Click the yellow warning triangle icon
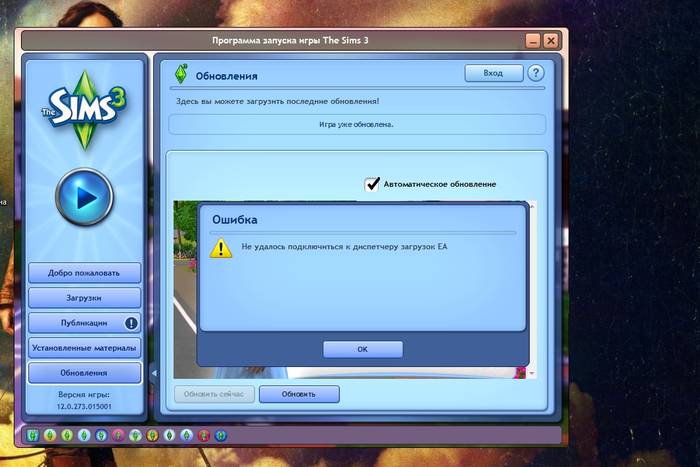The image size is (700, 467). 221,249
